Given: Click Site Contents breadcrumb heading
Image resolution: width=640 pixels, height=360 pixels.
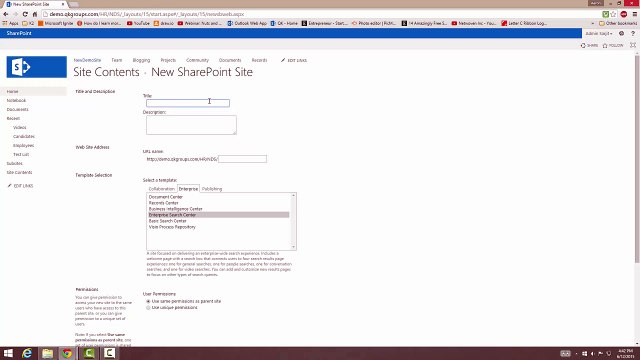Looking at the screenshot, I should point(106,72).
